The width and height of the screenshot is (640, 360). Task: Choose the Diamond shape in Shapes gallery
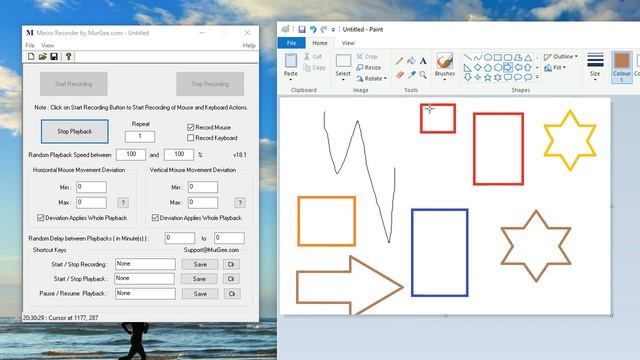tap(478, 67)
